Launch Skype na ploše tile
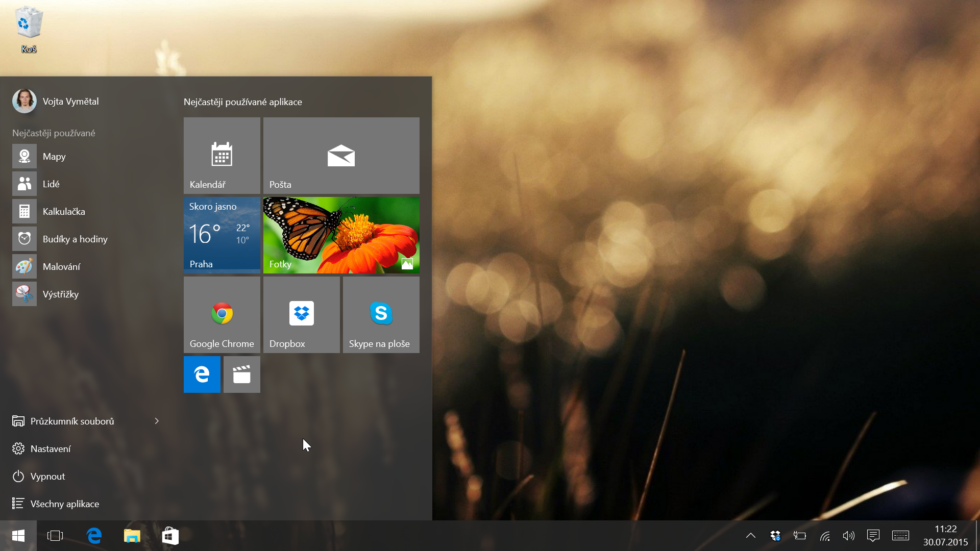 381,314
